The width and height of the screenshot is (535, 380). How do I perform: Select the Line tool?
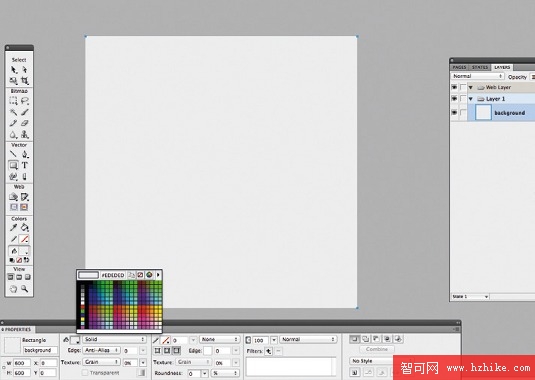point(14,154)
